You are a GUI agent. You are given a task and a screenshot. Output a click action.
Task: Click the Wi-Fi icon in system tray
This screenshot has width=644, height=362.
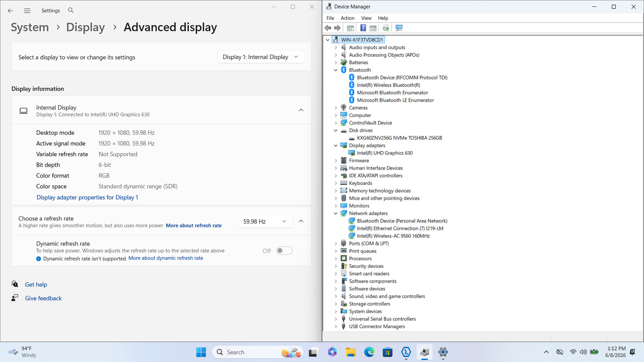pyautogui.click(x=573, y=352)
